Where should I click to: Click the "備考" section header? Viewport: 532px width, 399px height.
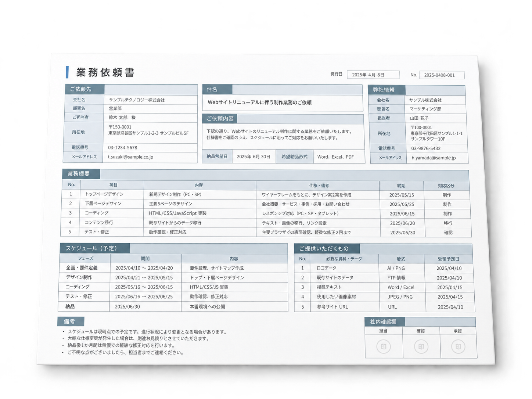(71, 321)
